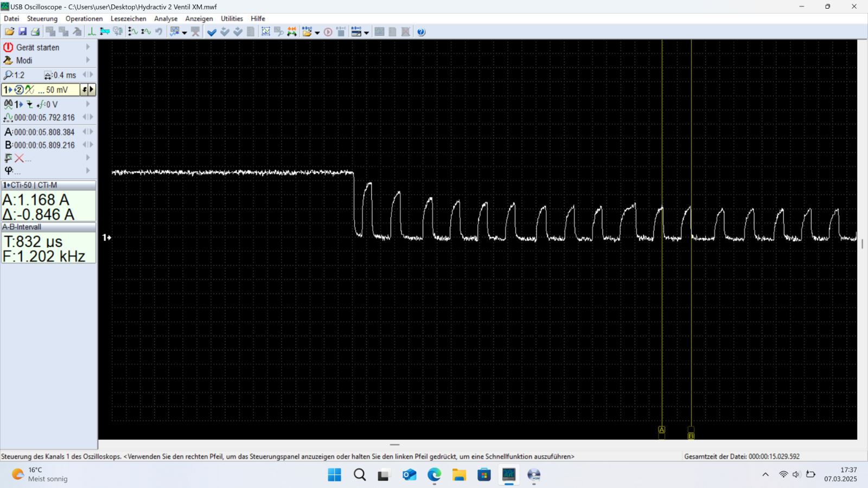Click the red power icon Gerät starten
Screen dimensions: 868x488
click(x=8, y=47)
